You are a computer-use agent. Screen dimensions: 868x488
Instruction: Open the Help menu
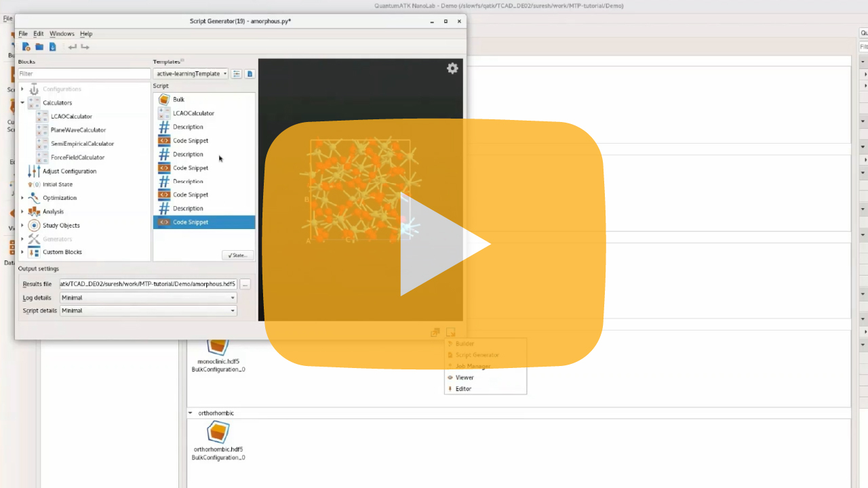click(x=86, y=33)
